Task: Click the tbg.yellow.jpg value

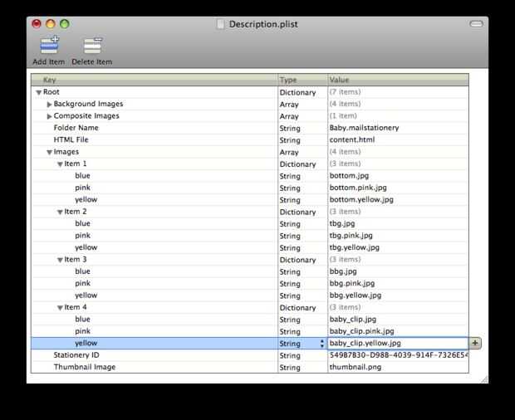Action: point(354,247)
